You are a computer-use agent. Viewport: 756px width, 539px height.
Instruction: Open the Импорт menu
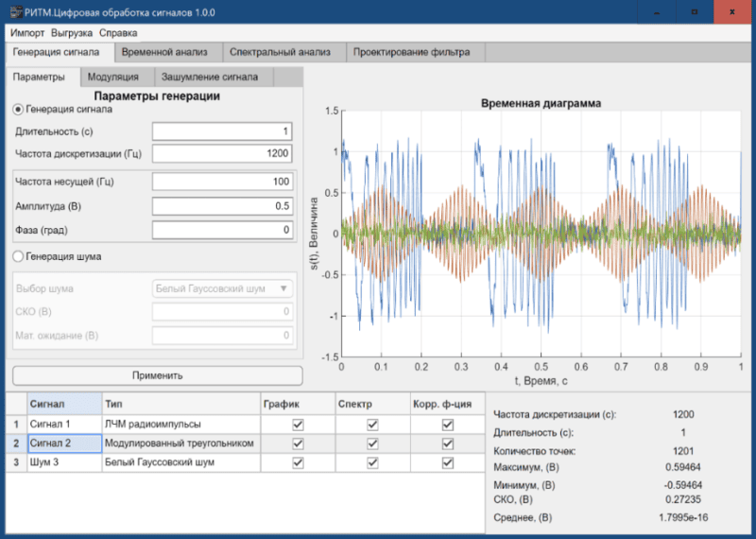pyautogui.click(x=27, y=32)
